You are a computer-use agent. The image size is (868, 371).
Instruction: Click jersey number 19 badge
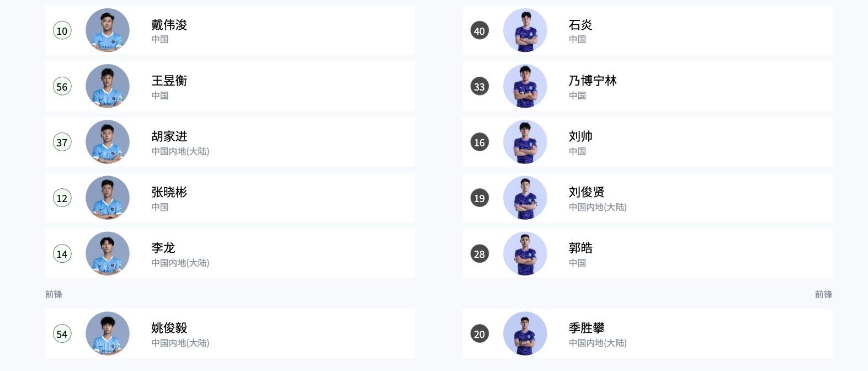point(480,198)
